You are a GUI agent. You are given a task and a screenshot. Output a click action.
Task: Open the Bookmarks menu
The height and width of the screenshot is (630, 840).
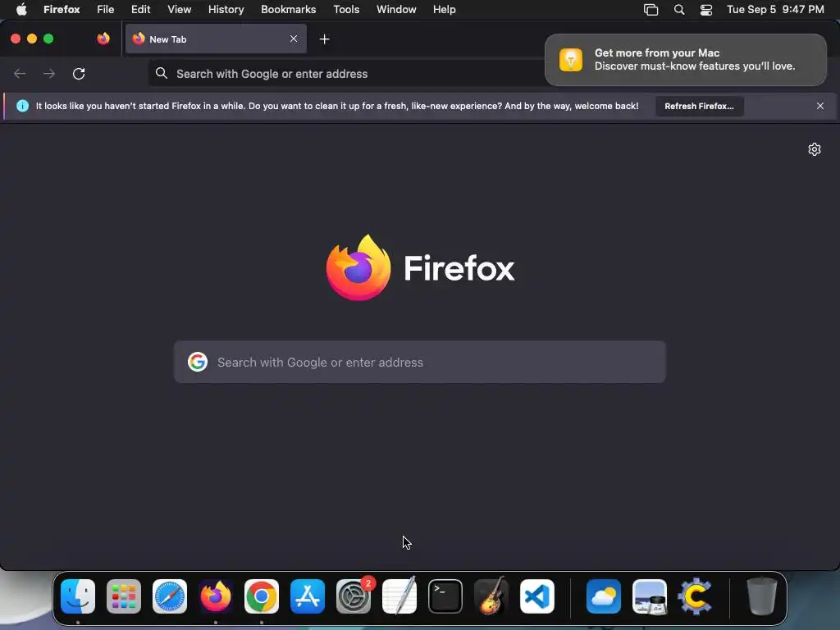(x=288, y=10)
